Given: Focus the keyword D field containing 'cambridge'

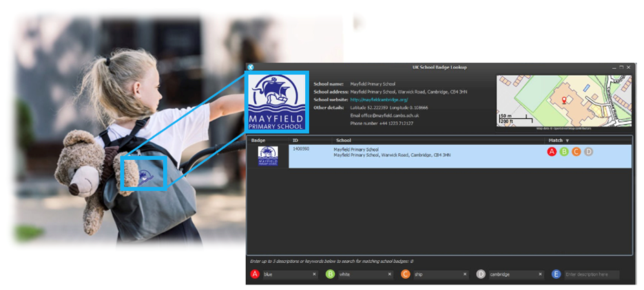Looking at the screenshot, I should click(516, 274).
